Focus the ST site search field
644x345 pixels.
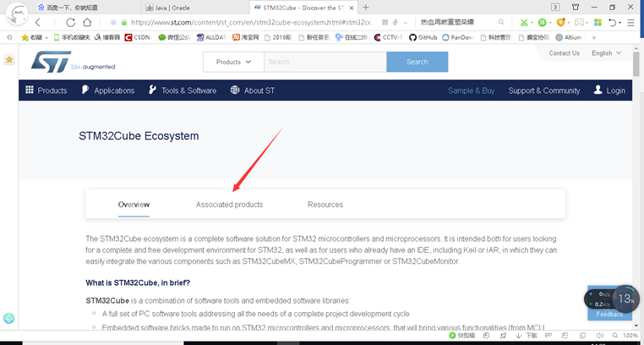(x=325, y=62)
